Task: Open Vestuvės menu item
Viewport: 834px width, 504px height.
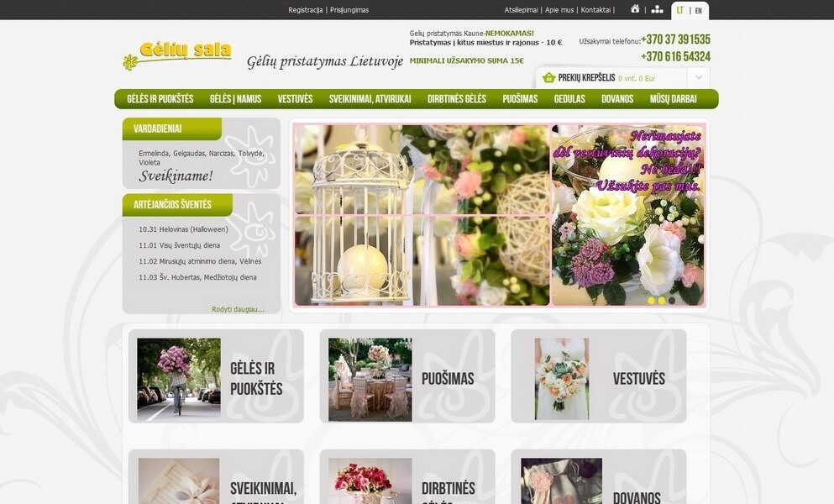Action: click(x=295, y=99)
